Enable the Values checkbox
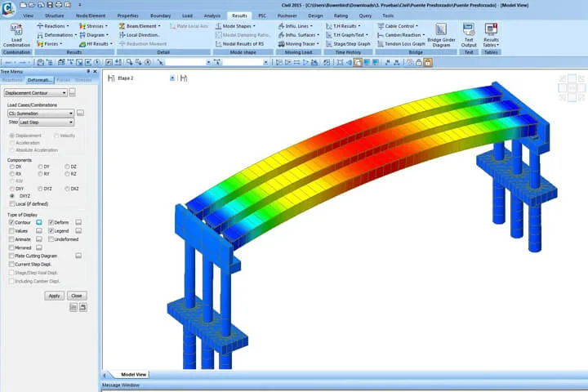Screen dimensions: 588x392 (x=11, y=230)
